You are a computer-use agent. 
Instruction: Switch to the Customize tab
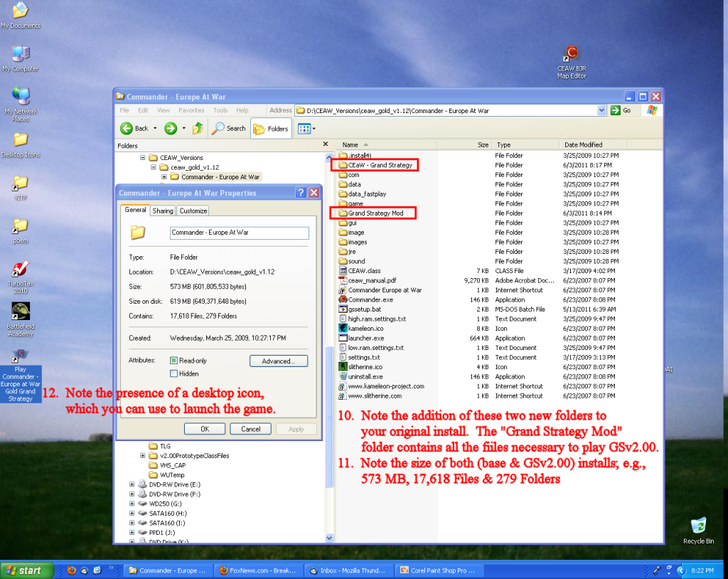click(193, 211)
